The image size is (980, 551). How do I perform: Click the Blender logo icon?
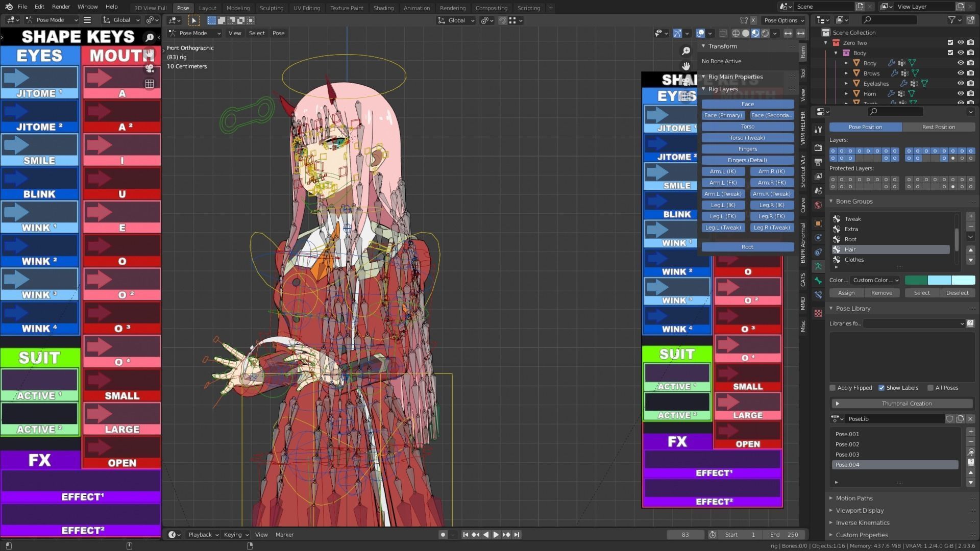[x=9, y=7]
